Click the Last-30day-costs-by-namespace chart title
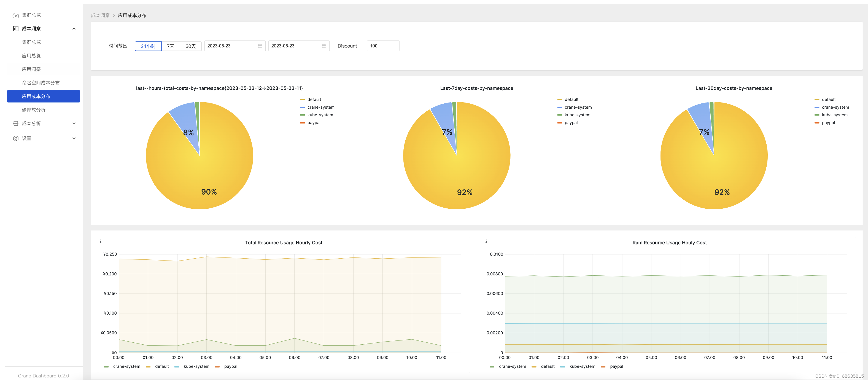The image size is (868, 381). [734, 88]
